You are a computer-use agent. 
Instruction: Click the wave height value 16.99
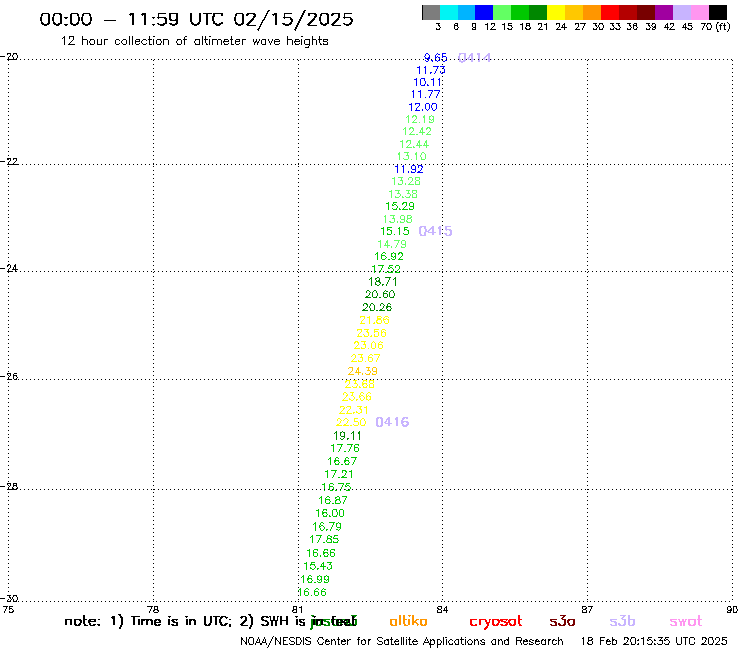315,579
